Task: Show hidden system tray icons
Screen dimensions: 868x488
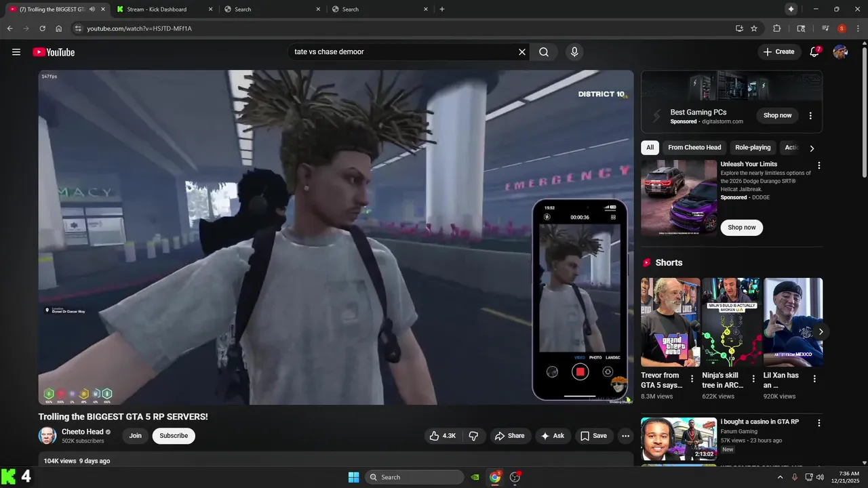Action: [780, 477]
